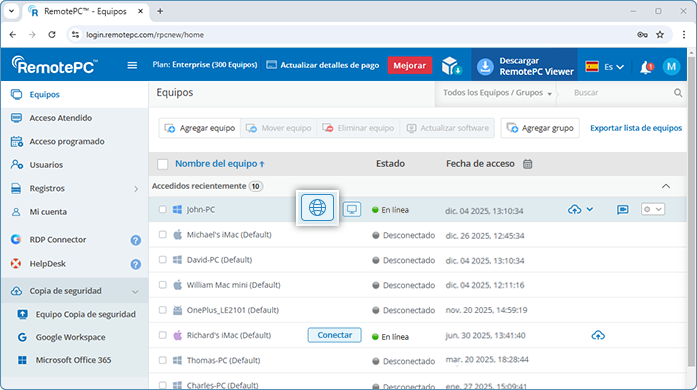Connect to John-PC via desktop app
697x390 pixels.
click(352, 209)
